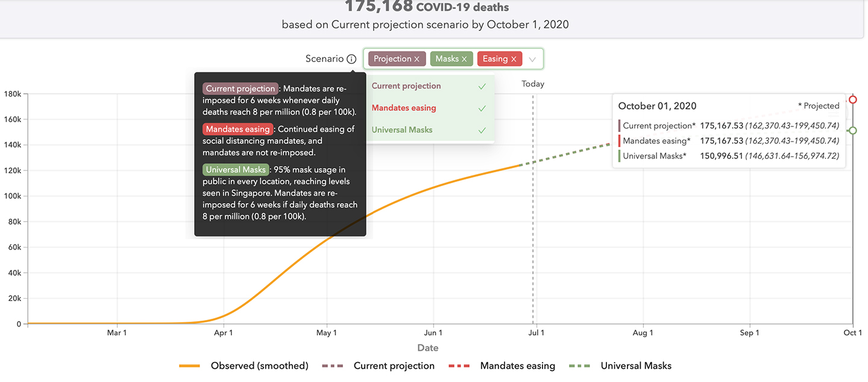Remove the Easing scenario tag
868x382 pixels.
pos(514,59)
